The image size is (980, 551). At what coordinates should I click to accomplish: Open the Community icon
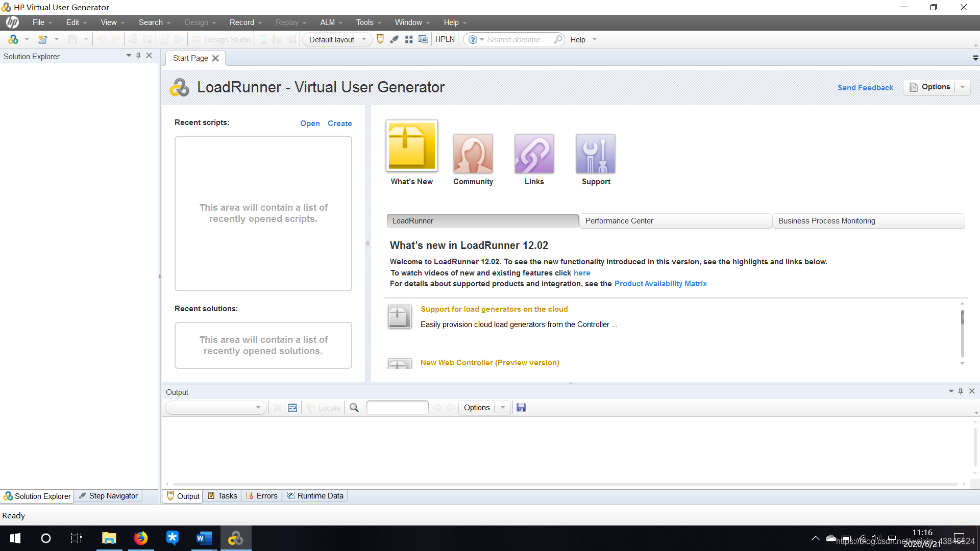473,154
